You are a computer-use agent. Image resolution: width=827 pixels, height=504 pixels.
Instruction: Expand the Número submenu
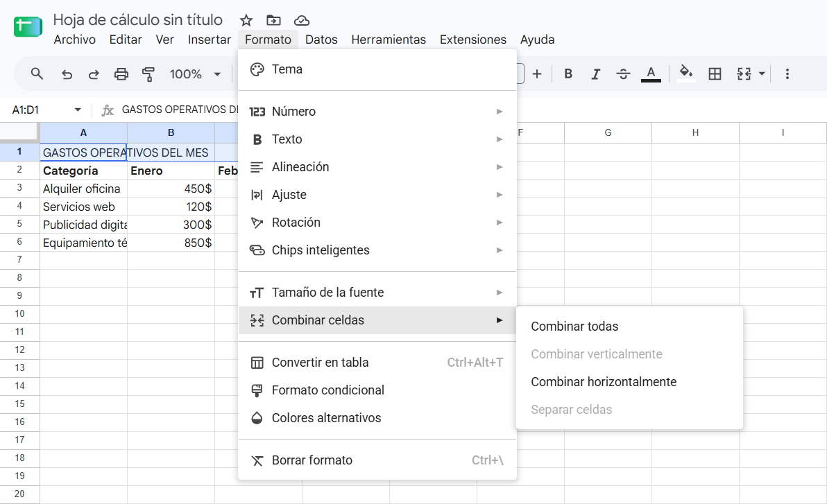click(377, 111)
